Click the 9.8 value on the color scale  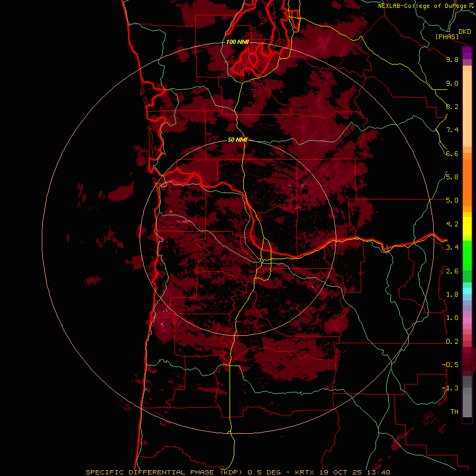(452, 59)
